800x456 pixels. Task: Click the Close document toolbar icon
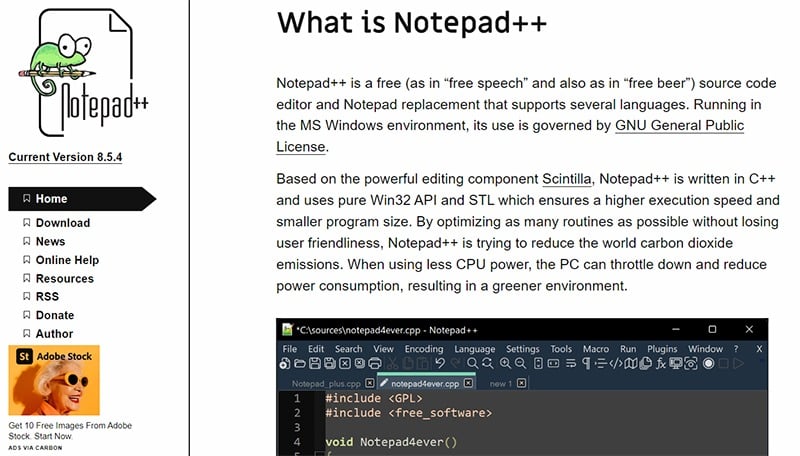(x=345, y=363)
